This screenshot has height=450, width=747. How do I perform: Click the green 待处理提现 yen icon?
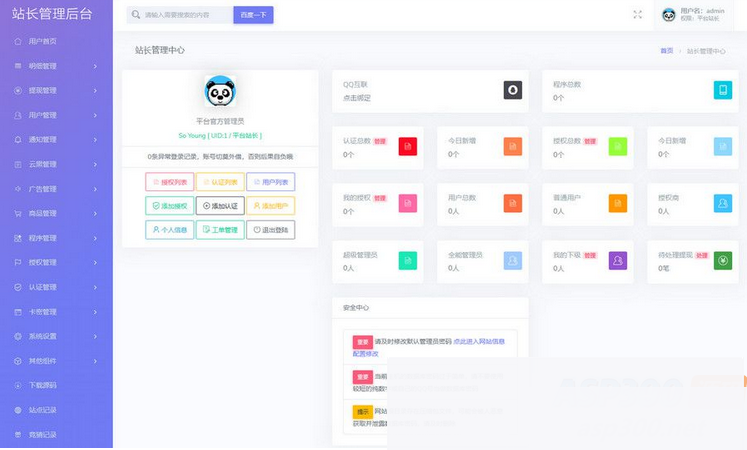[x=722, y=261]
